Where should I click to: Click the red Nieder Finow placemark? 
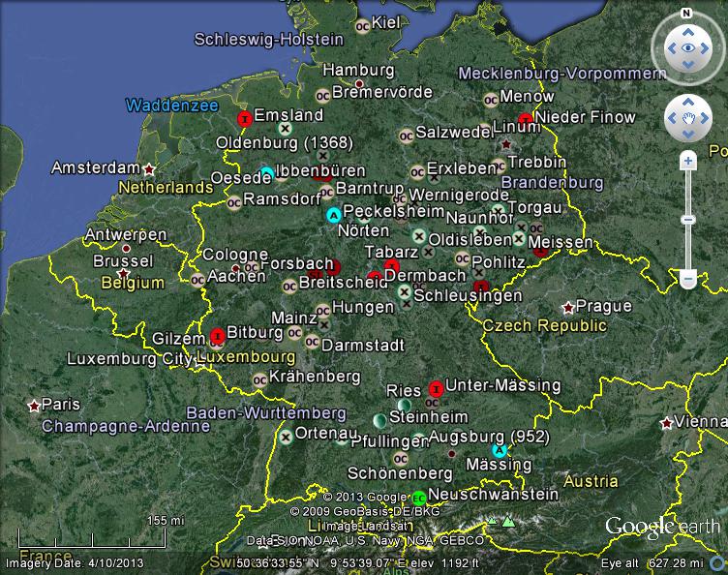[x=525, y=120]
